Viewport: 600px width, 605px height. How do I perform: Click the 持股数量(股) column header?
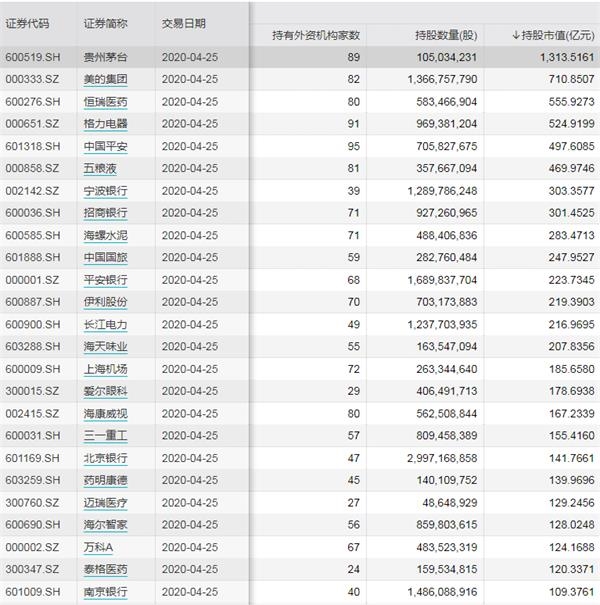coord(446,35)
